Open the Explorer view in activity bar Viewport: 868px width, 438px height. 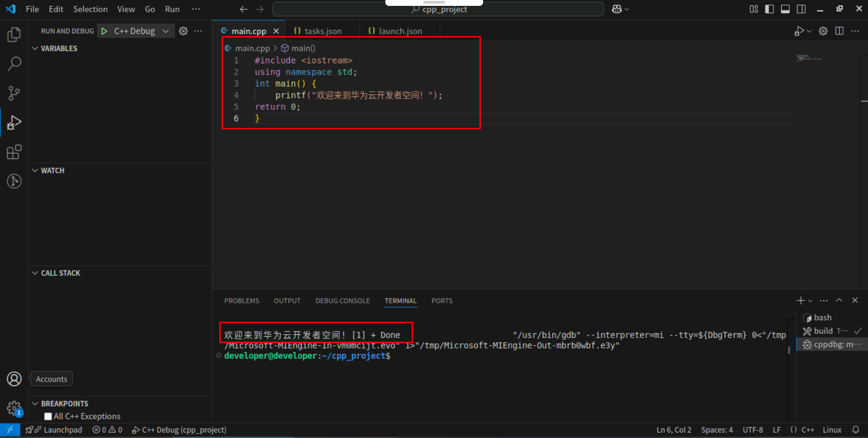[14, 35]
